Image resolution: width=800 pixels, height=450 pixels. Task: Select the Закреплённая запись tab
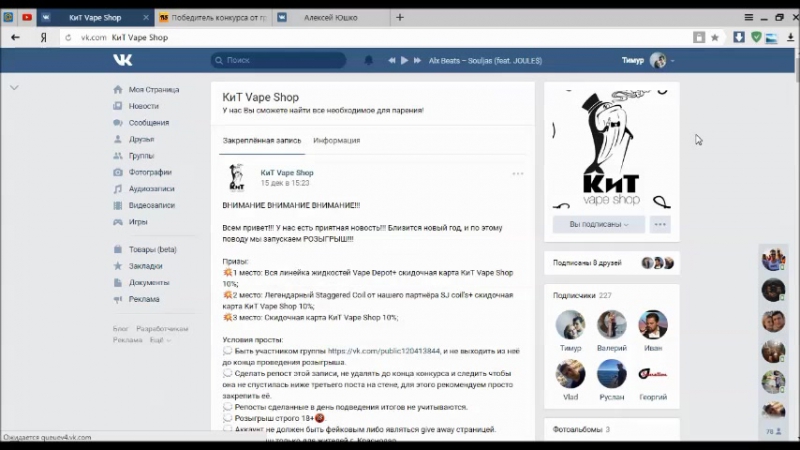pos(262,140)
